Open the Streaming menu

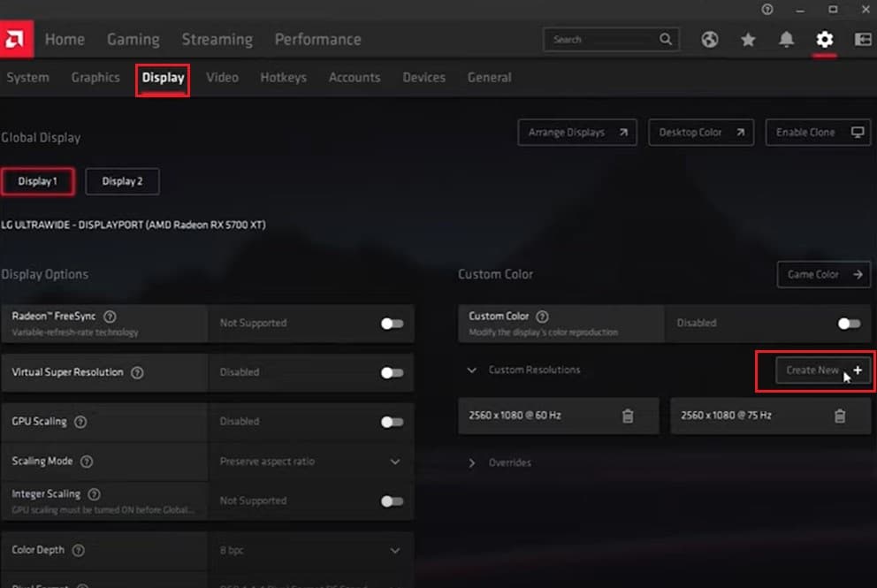coord(217,39)
